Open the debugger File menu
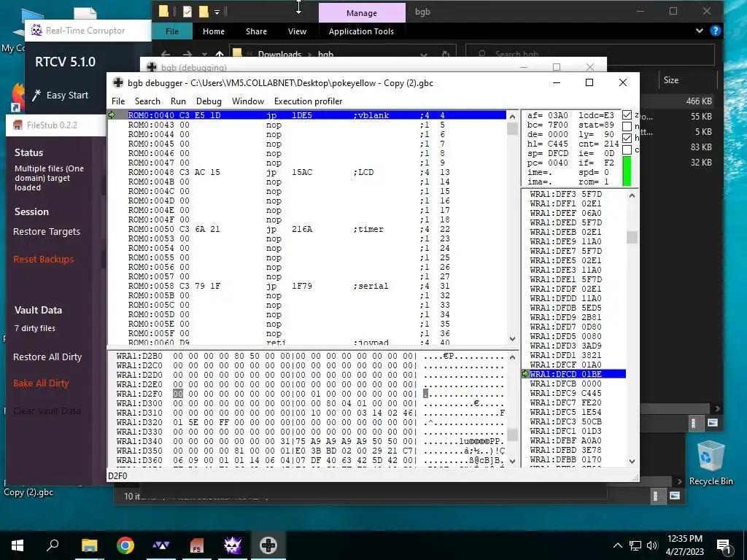The width and height of the screenshot is (747, 560). (x=118, y=101)
